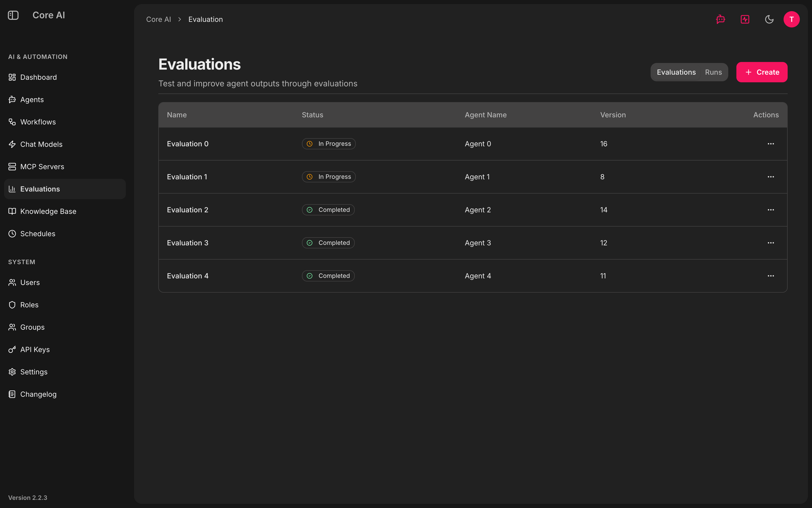The height and width of the screenshot is (508, 812).
Task: Click the Agent 3 cell
Action: click(478, 243)
